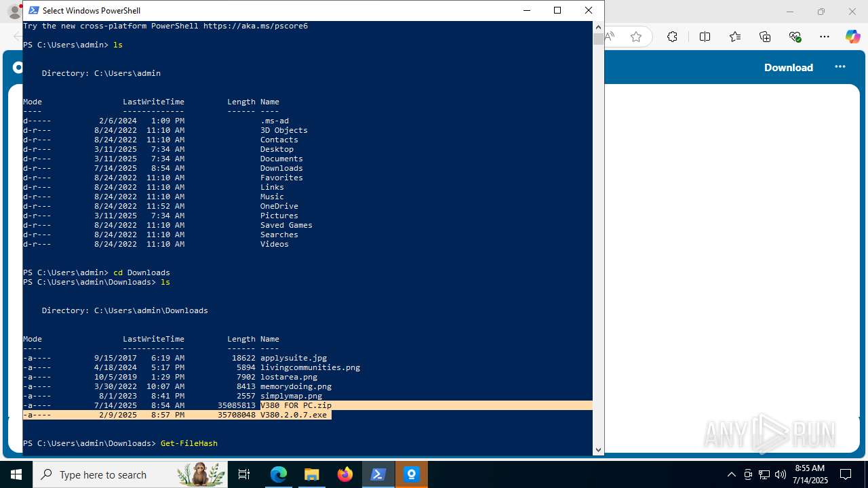Switch to PowerShell taskbar icon
Image resolution: width=868 pixels, height=488 pixels.
(378, 474)
